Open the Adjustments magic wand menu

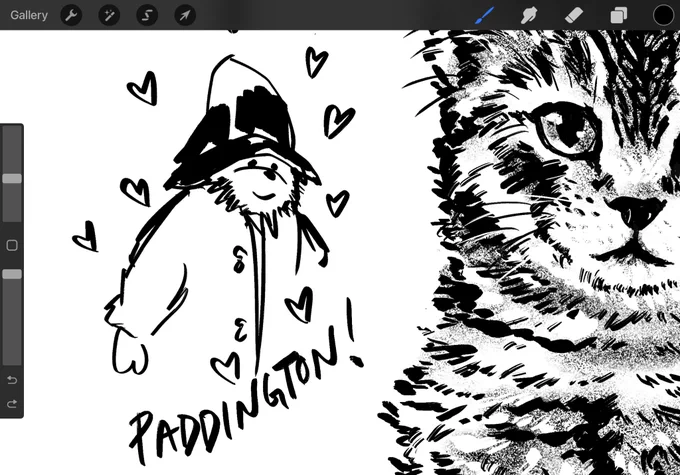coord(109,15)
